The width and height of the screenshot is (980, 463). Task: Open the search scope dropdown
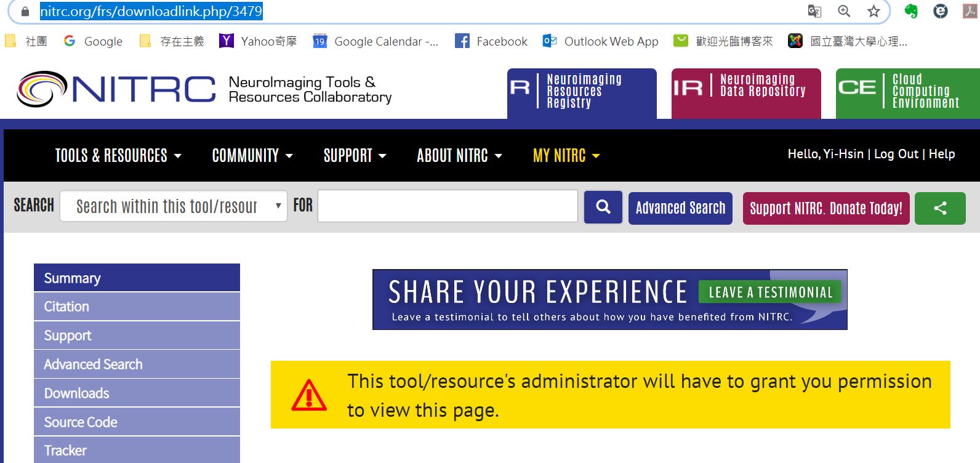point(174,206)
